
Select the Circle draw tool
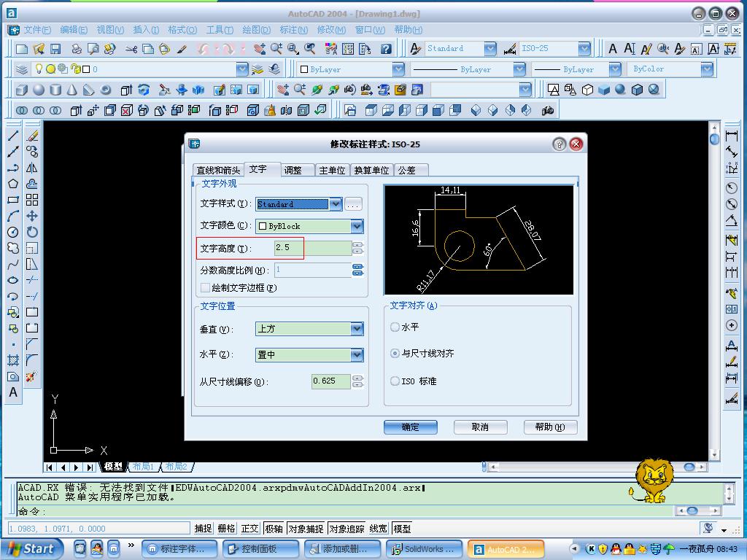[x=13, y=232]
